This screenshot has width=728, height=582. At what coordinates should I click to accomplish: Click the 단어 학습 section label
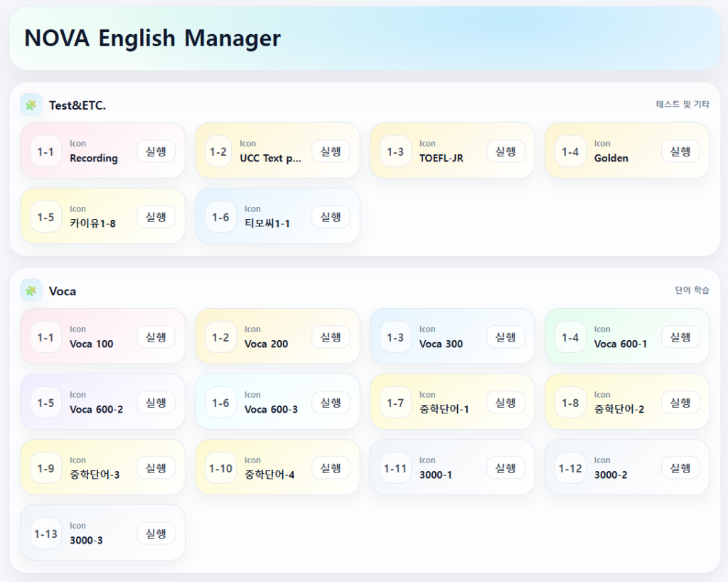[x=692, y=290]
